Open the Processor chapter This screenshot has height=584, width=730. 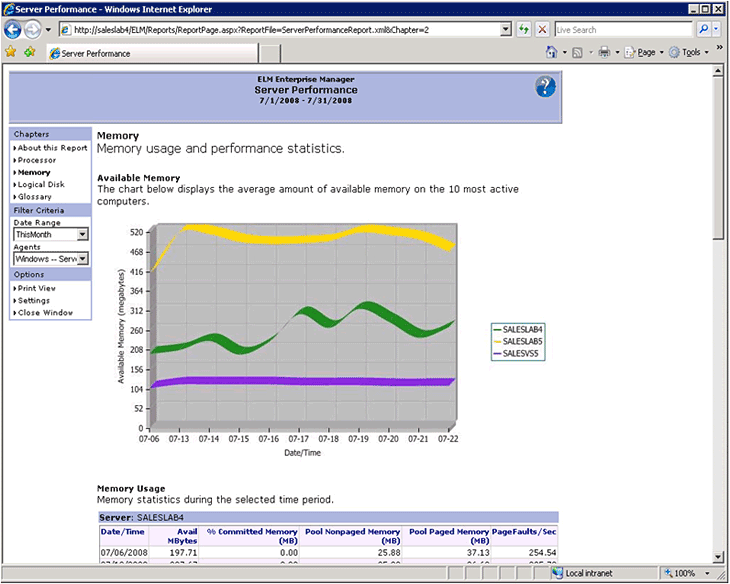pos(37,160)
